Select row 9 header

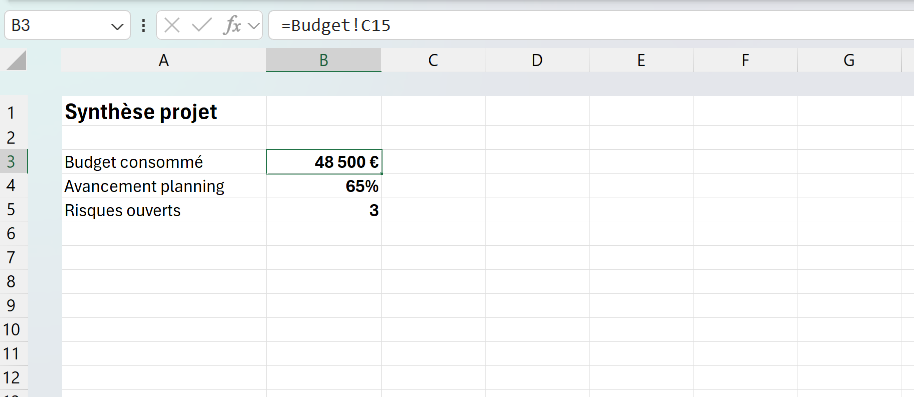pos(14,305)
